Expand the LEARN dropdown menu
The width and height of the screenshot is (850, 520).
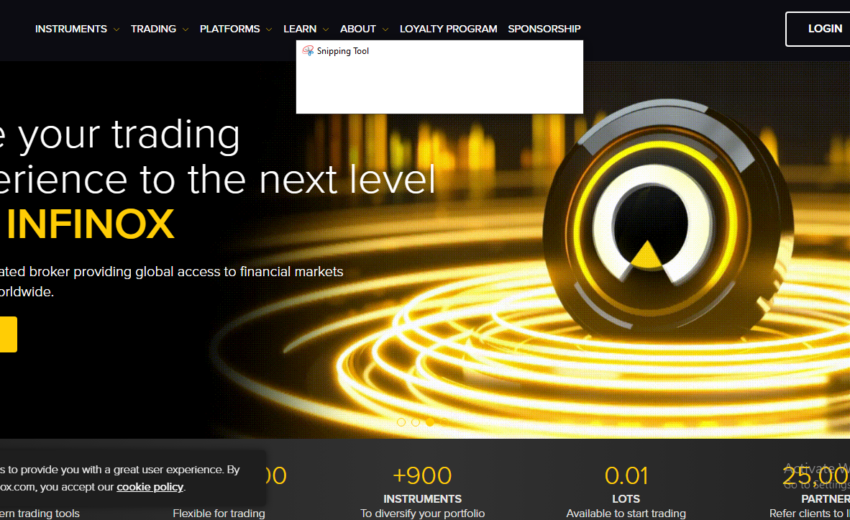coord(306,29)
